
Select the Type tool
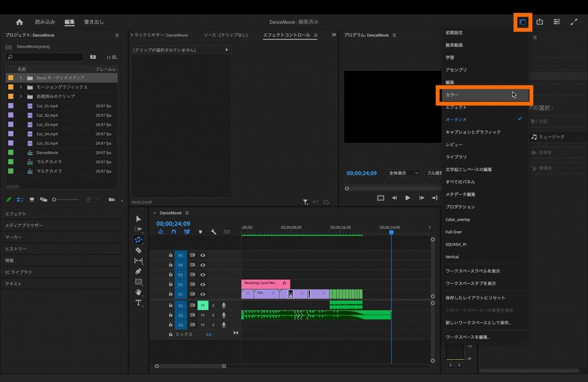[x=138, y=302]
